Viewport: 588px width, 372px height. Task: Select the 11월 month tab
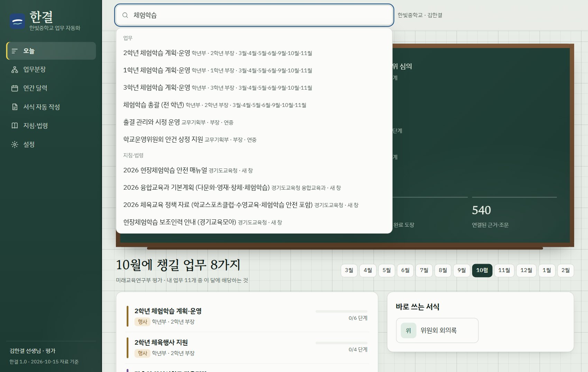504,270
